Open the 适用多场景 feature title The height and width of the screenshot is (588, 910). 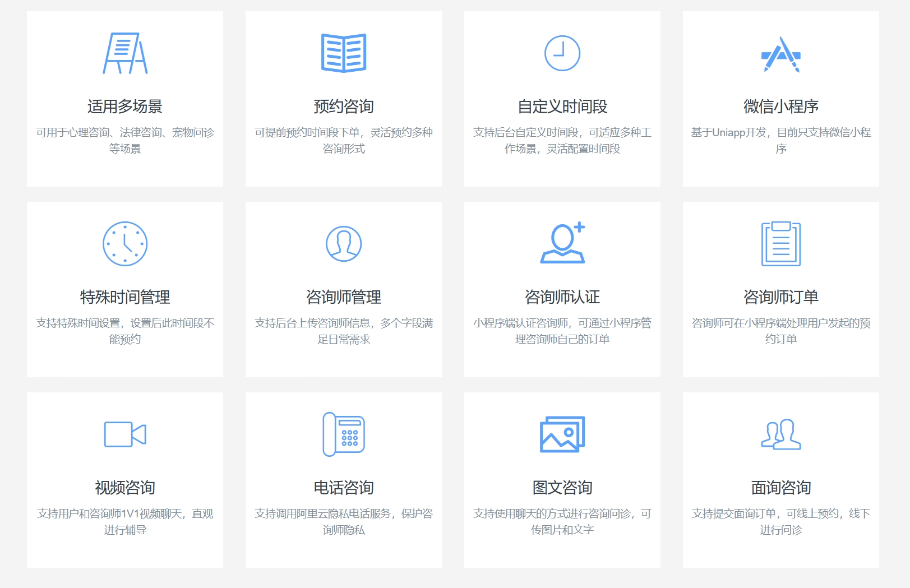pyautogui.click(x=124, y=105)
